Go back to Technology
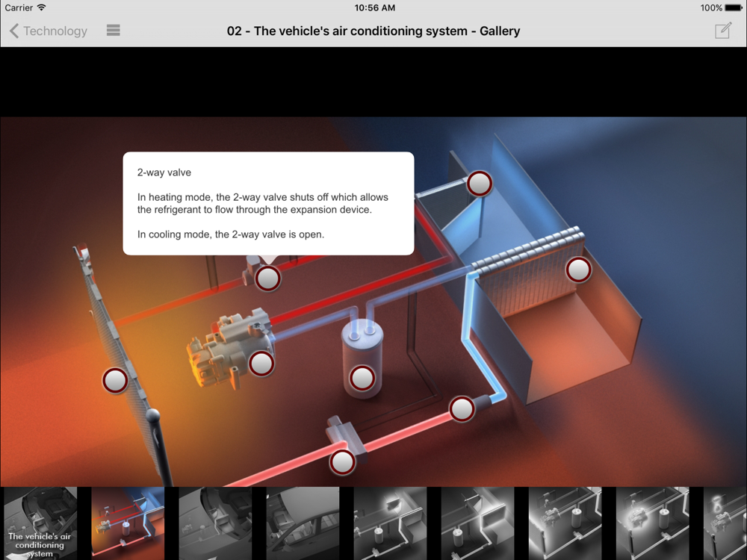The image size is (747, 560). pyautogui.click(x=48, y=31)
